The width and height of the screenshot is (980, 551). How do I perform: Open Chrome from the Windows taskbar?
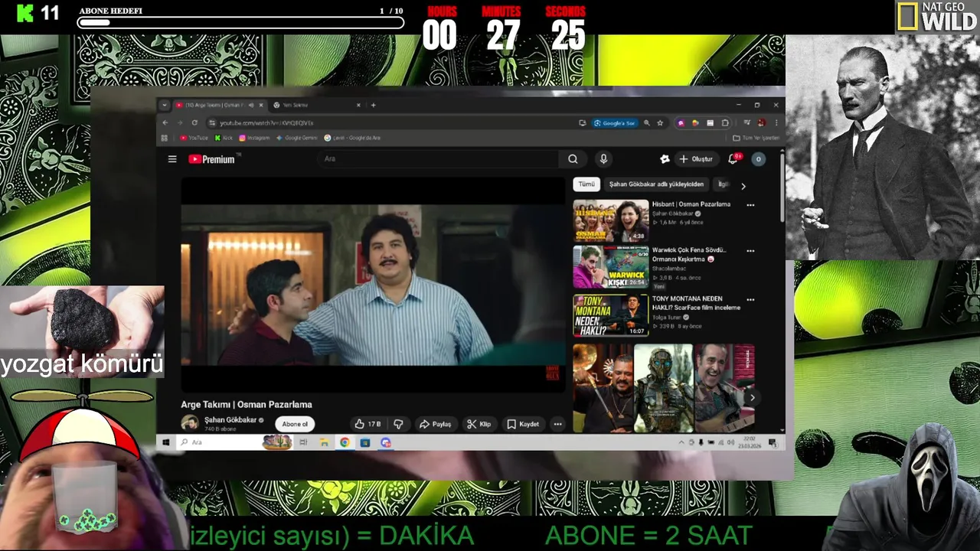345,442
